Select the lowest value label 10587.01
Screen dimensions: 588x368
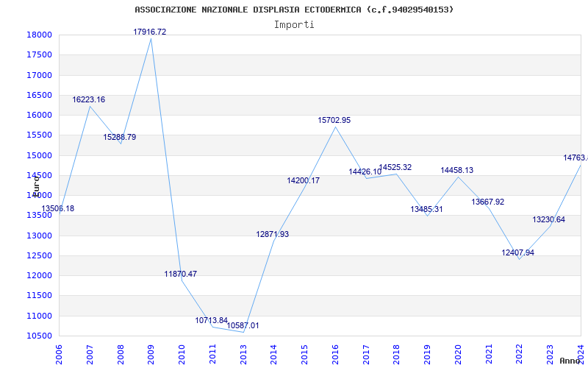[243, 325]
